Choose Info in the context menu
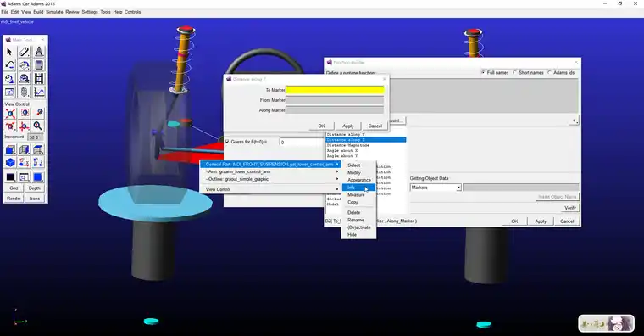This screenshot has width=644, height=336. (358, 188)
